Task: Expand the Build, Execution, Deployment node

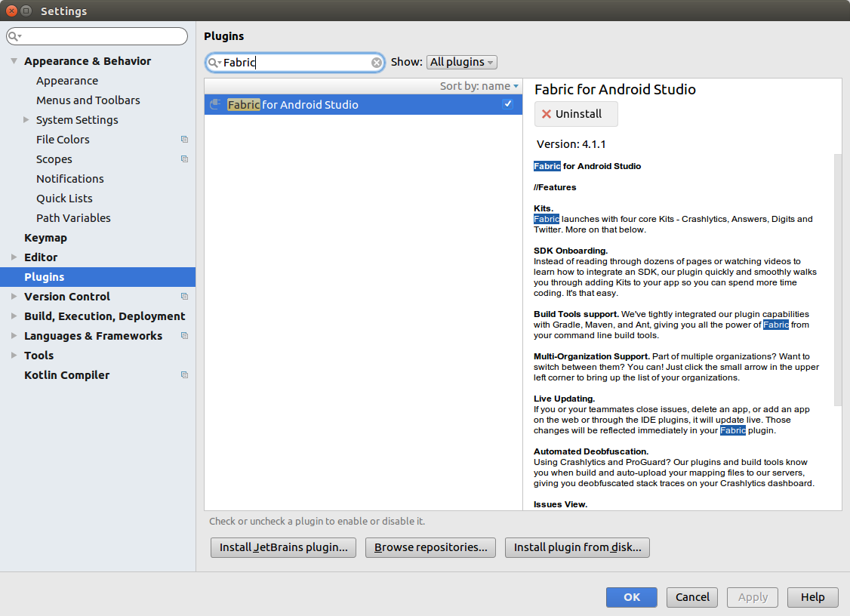Action: pos(14,316)
